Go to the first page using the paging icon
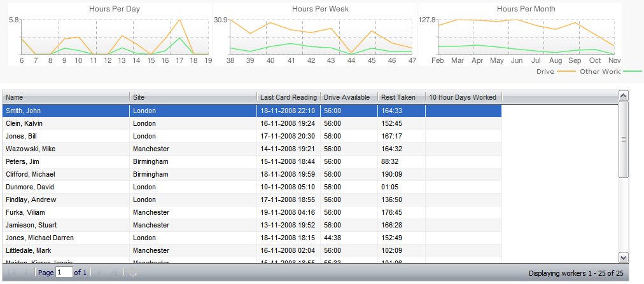The height and width of the screenshot is (284, 644). (11, 273)
